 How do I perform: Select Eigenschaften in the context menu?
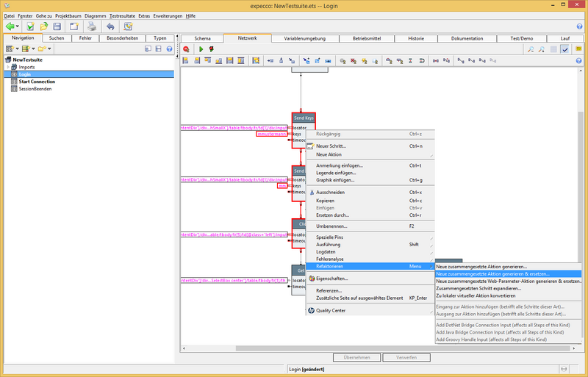click(331, 279)
